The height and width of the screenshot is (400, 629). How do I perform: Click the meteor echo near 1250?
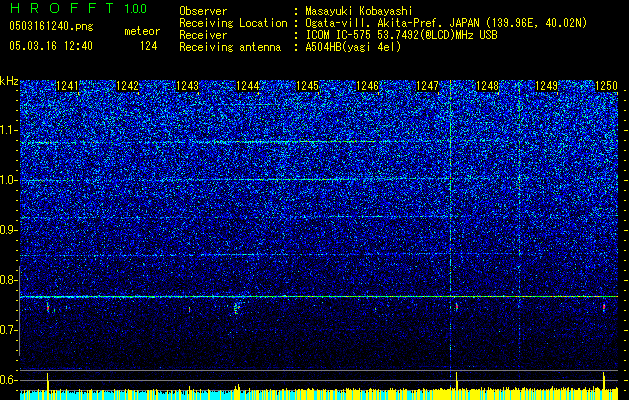coord(604,307)
